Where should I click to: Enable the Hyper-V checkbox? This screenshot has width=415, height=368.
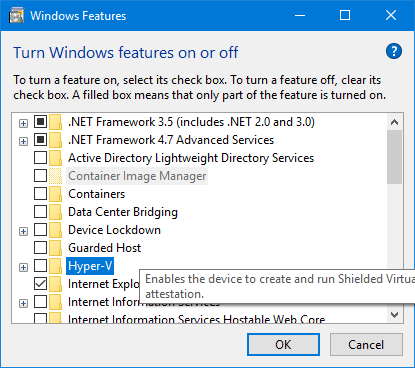(x=40, y=266)
